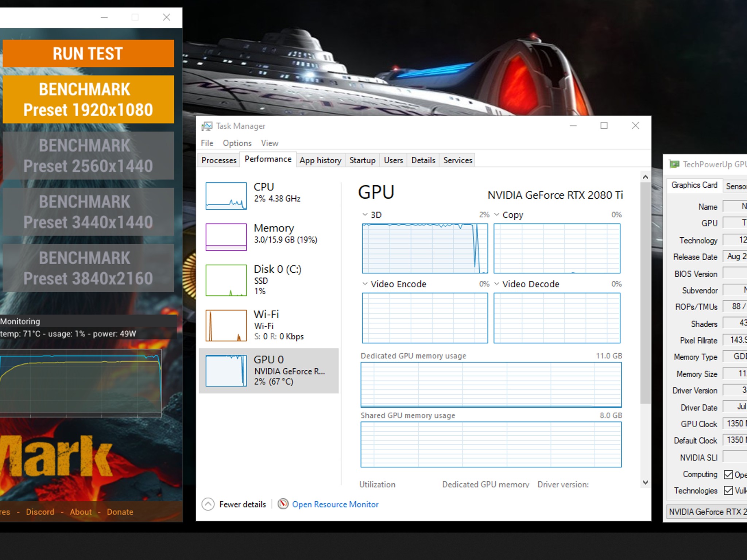This screenshot has height=560, width=747.
Task: Close the Task Manager window
Action: click(x=635, y=126)
